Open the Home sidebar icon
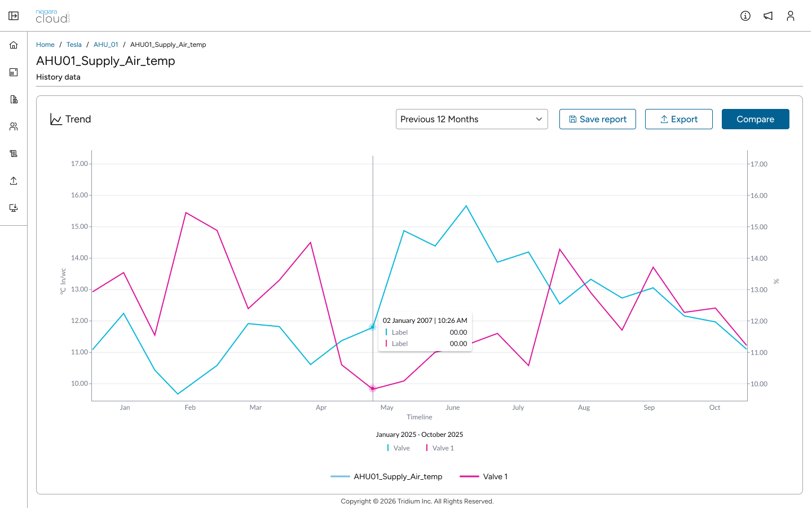Screen dimensions: 812x508 14,45
